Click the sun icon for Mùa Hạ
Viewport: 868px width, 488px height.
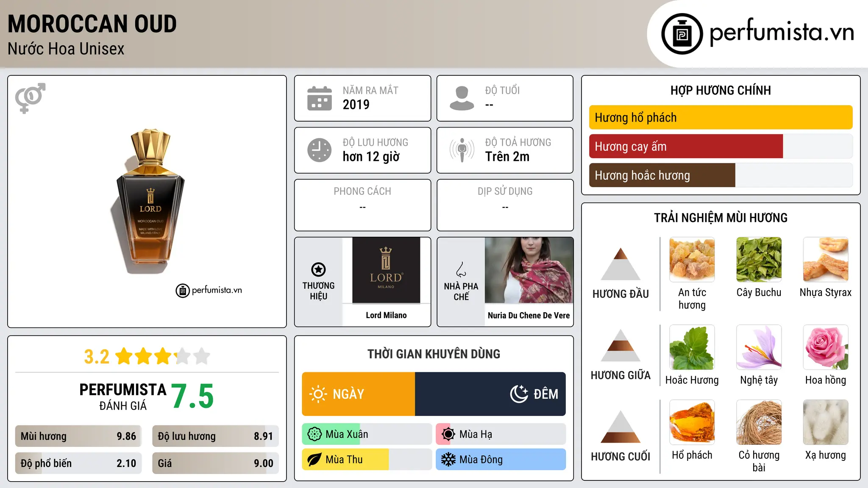coord(448,434)
